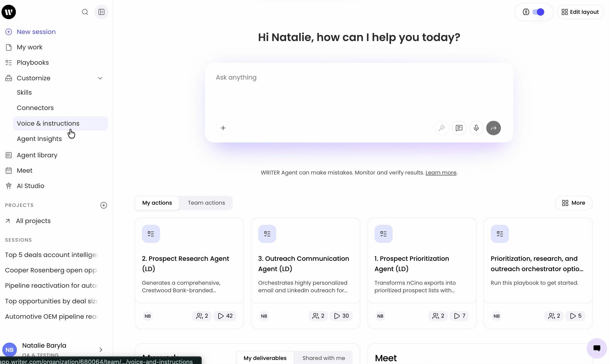The image size is (610, 364).
Task: Open the sidebar search
Action: click(85, 12)
